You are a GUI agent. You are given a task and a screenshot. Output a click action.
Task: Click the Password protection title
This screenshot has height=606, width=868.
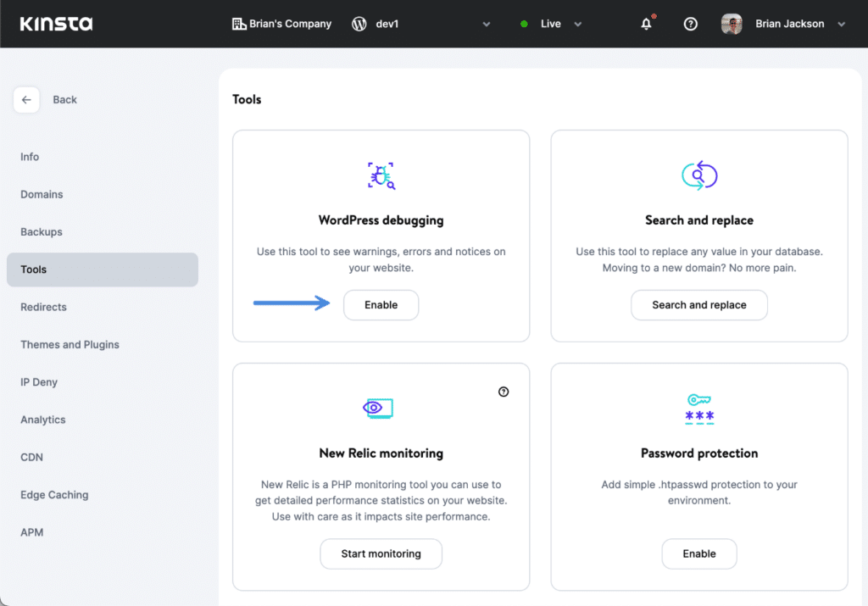(699, 453)
